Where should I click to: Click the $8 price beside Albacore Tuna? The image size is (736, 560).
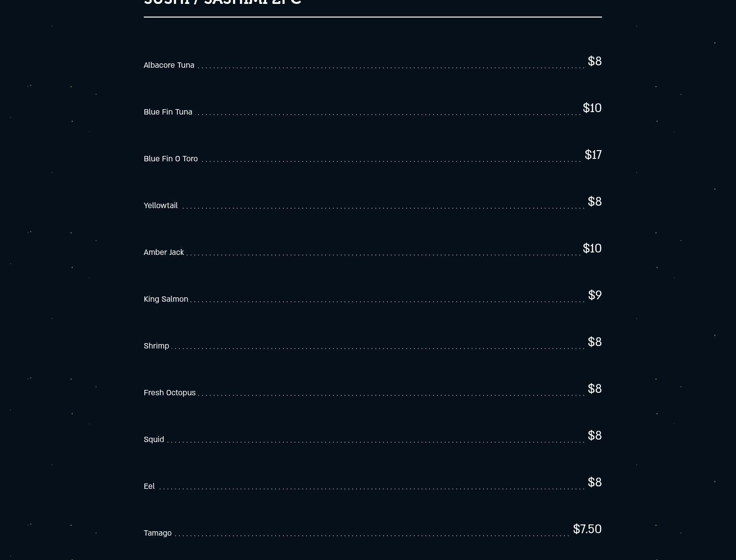pyautogui.click(x=595, y=61)
